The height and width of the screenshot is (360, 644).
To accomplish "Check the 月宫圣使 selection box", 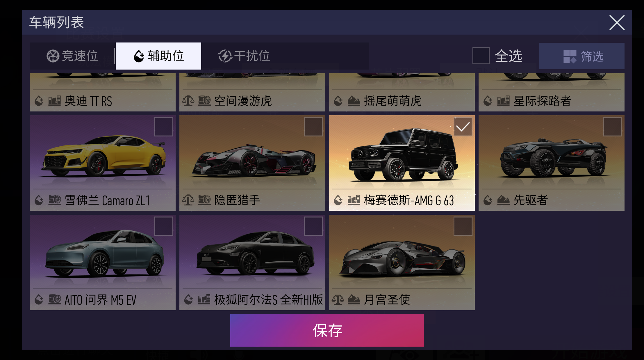I will coord(463,226).
